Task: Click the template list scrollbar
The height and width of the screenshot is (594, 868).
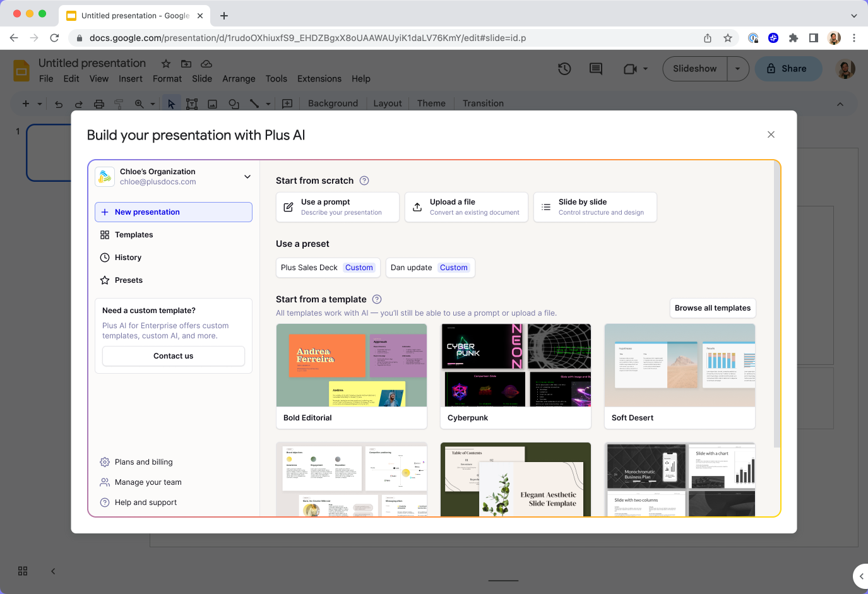Action: (x=776, y=304)
